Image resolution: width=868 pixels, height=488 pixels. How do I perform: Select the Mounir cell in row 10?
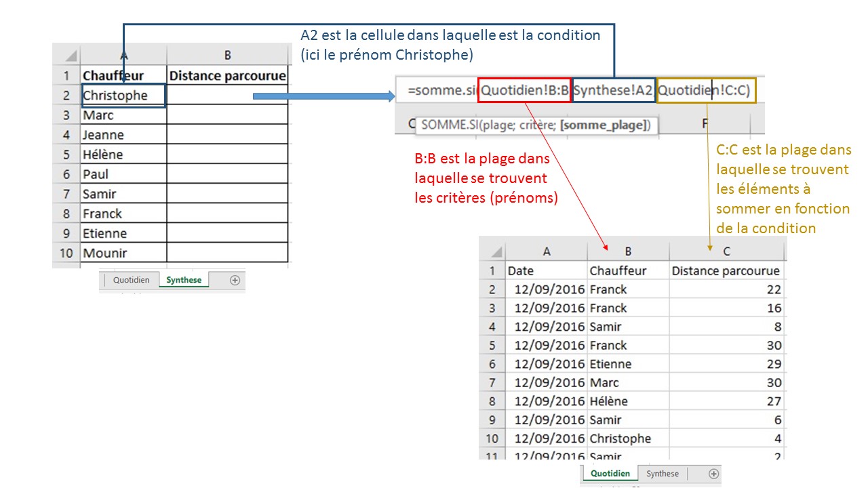tap(123, 253)
